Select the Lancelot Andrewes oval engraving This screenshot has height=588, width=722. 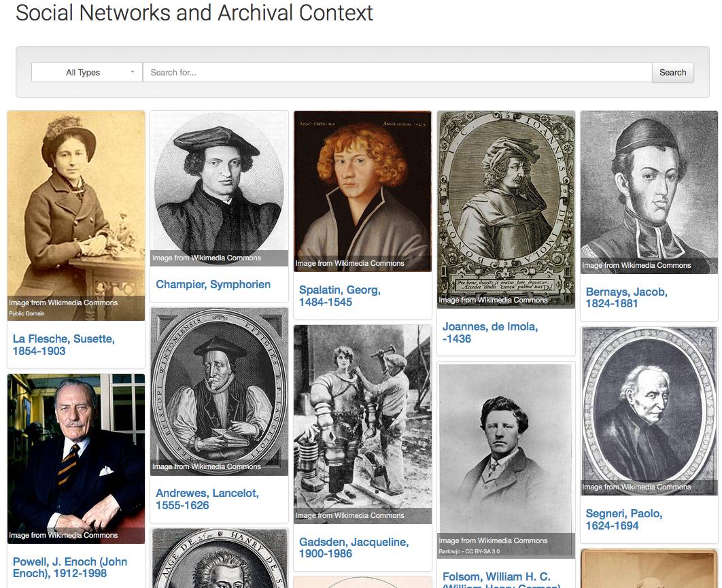pyautogui.click(x=219, y=392)
